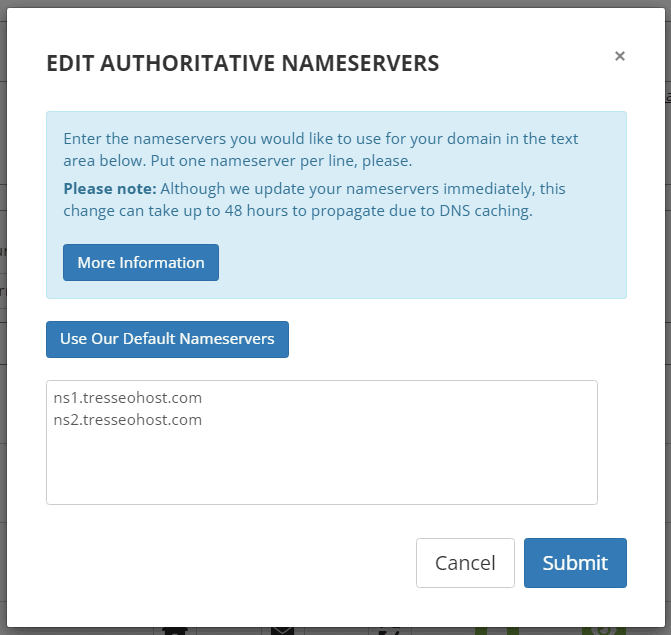The width and height of the screenshot is (671, 635).
Task: Click empty blue area right of More Information
Action: click(420, 263)
